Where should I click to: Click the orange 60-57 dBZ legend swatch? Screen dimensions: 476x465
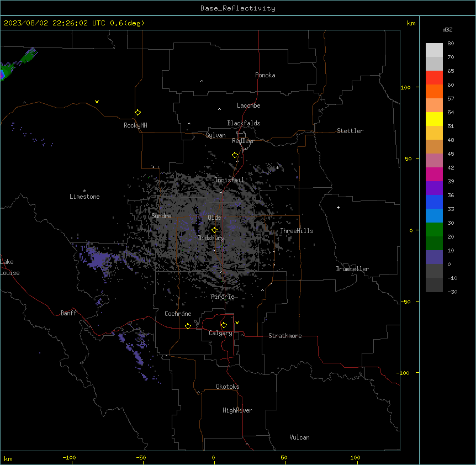click(434, 91)
